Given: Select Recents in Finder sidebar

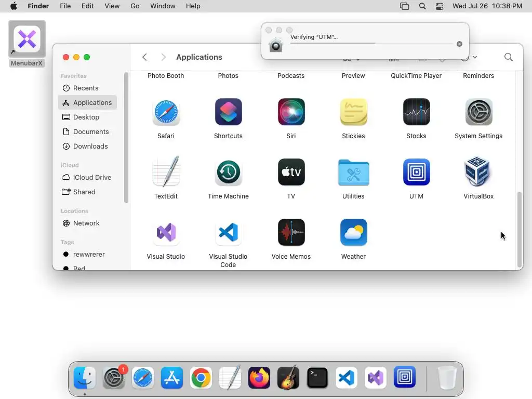Looking at the screenshot, I should pos(87,88).
